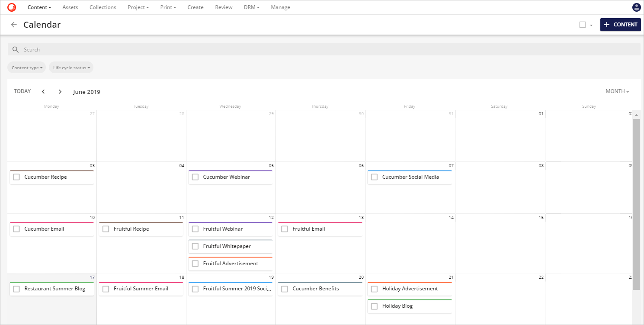
Task: Go to previous month with left chevron
Action: tap(43, 92)
